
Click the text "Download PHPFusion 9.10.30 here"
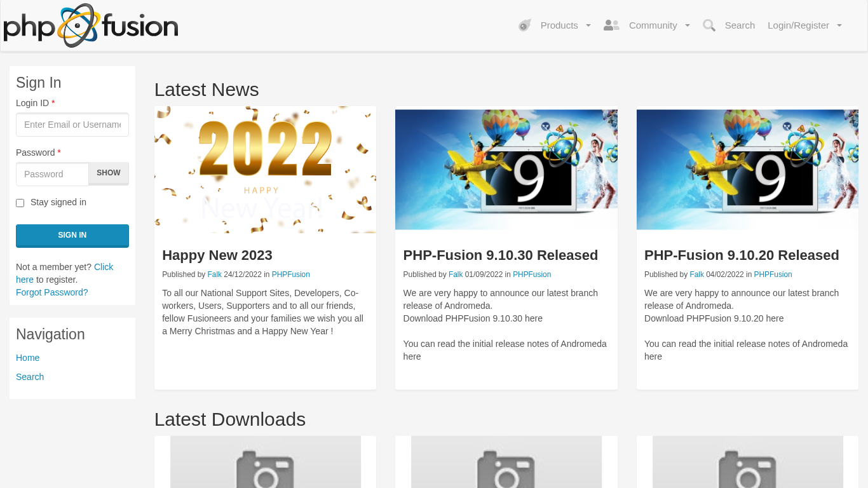coord(473,318)
